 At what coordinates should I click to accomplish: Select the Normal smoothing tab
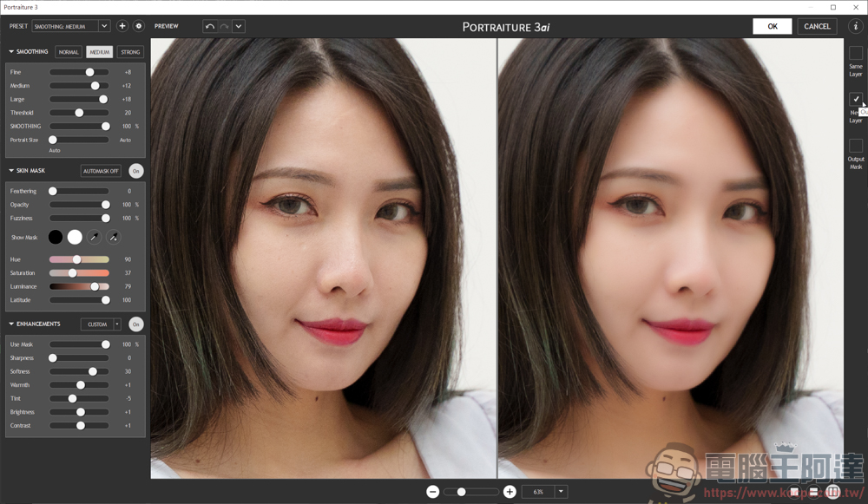click(x=69, y=52)
